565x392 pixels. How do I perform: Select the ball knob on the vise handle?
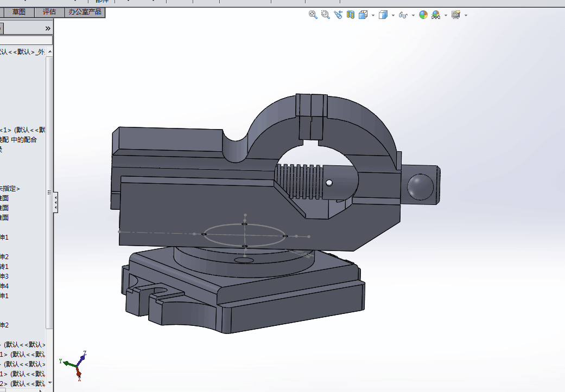[420, 187]
